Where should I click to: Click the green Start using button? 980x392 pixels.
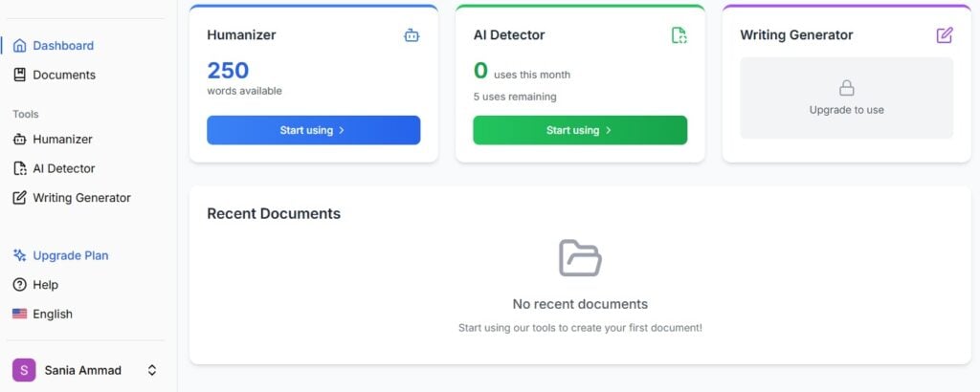[x=580, y=130]
